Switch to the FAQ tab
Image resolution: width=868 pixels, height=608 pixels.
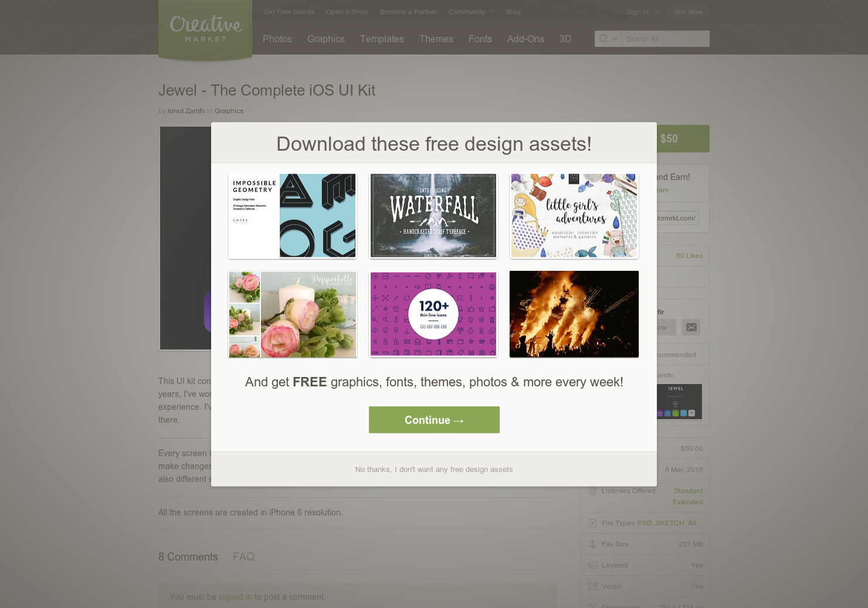[x=243, y=557]
